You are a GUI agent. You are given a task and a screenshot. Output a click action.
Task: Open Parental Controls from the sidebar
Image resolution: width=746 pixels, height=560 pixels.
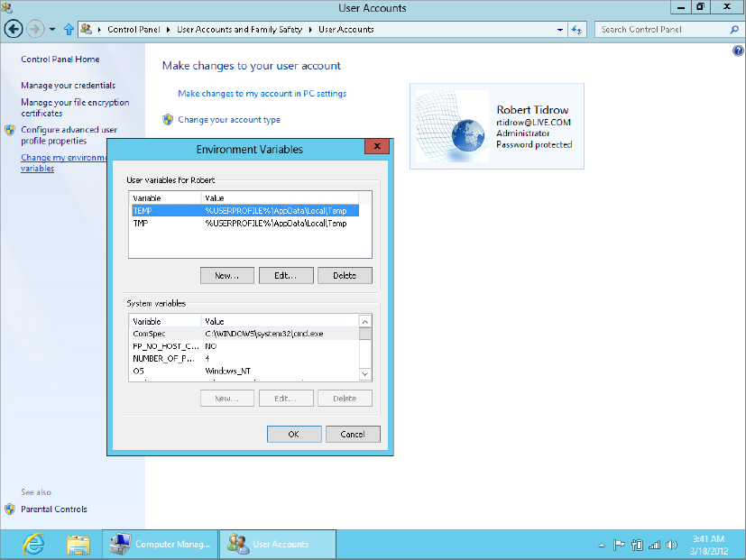tap(53, 509)
